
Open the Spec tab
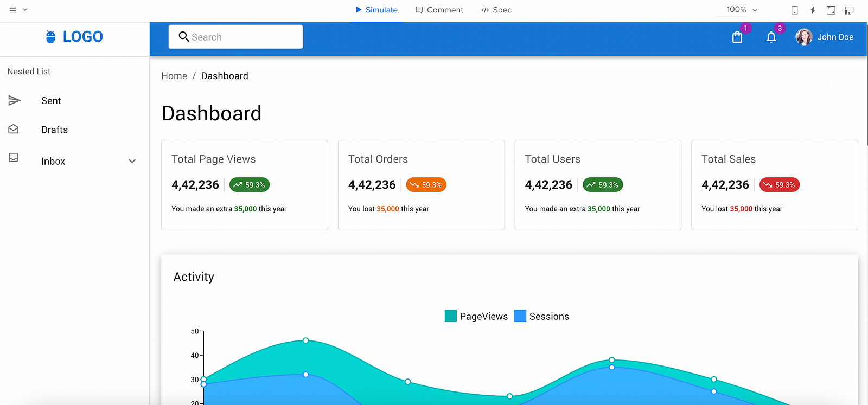[x=496, y=10]
